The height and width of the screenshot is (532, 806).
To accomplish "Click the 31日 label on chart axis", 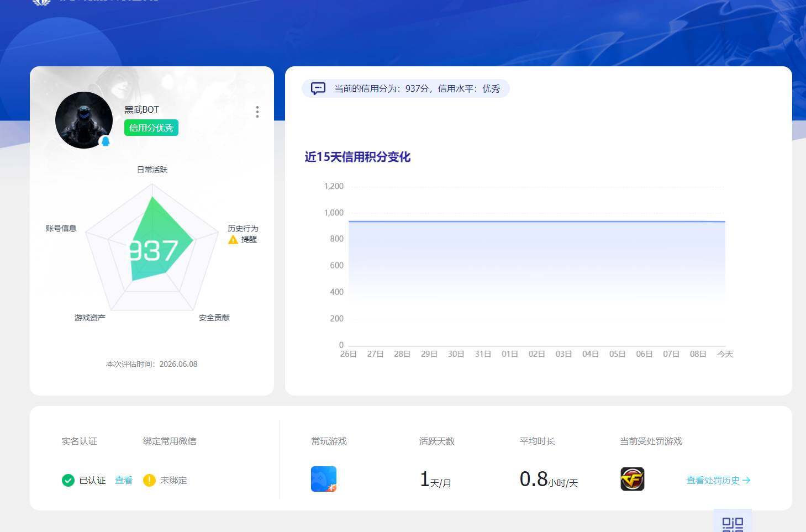I will tap(483, 354).
